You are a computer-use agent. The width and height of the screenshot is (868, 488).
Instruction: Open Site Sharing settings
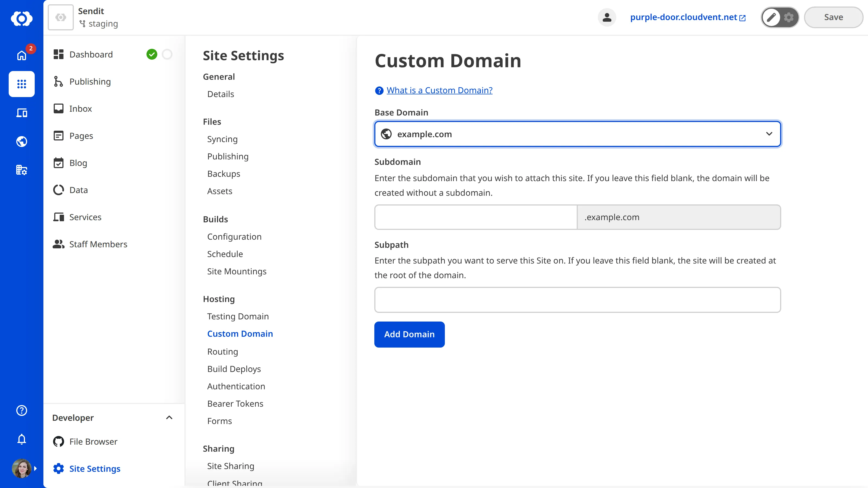231,466
